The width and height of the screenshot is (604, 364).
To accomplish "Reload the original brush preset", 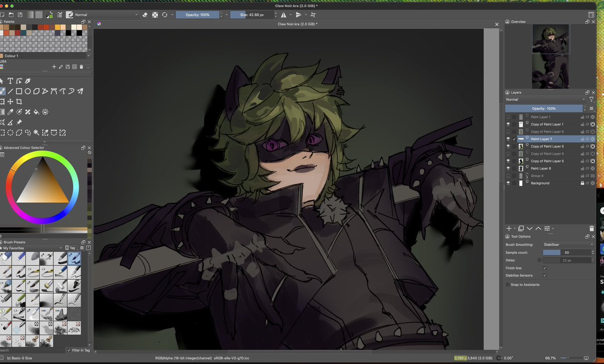I will [x=165, y=15].
